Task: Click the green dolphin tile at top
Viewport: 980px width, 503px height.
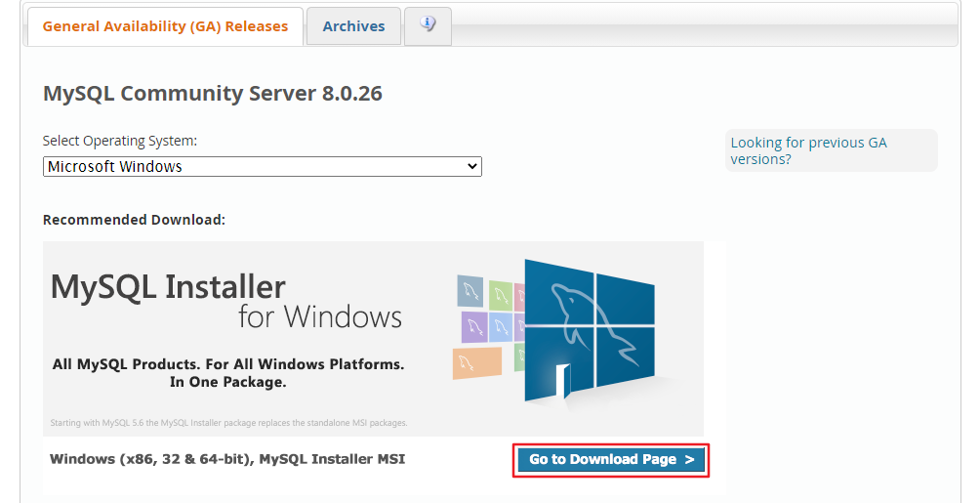Action: coord(501,295)
